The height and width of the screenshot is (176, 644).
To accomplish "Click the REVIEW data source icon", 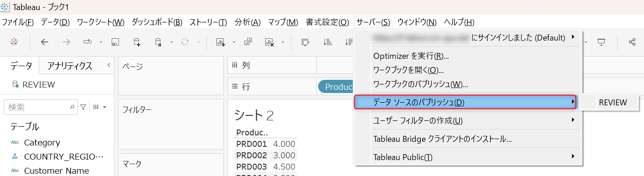I will click(x=15, y=84).
